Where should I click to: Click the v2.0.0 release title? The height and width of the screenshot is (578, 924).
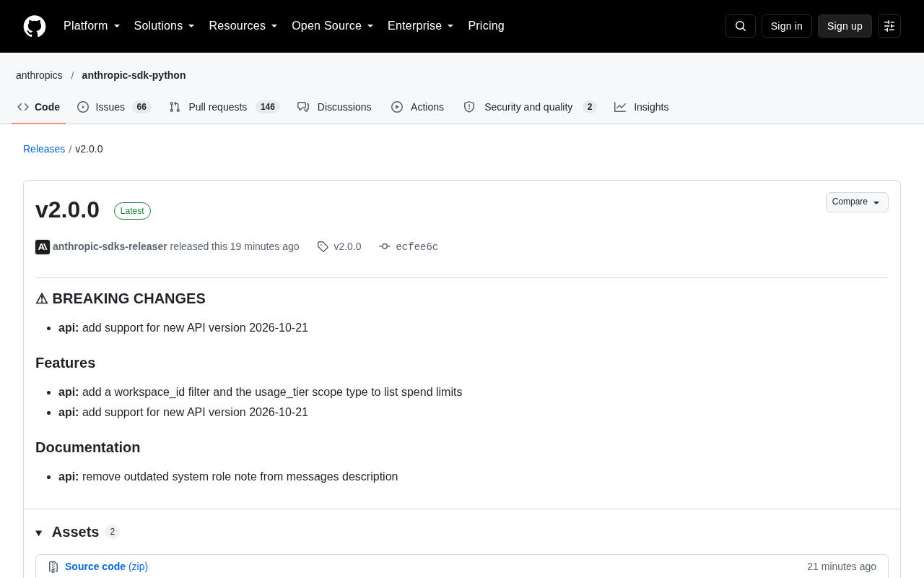pyautogui.click(x=67, y=210)
